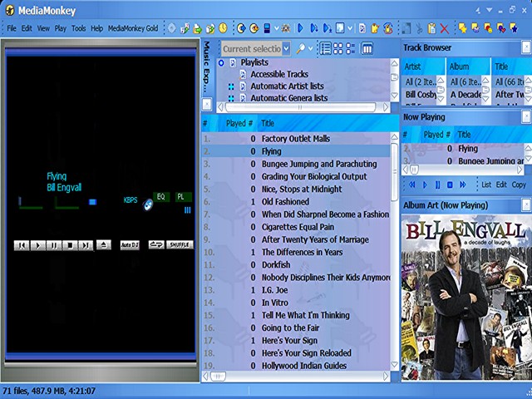Expand the Automatic Artist lists node

point(231,86)
